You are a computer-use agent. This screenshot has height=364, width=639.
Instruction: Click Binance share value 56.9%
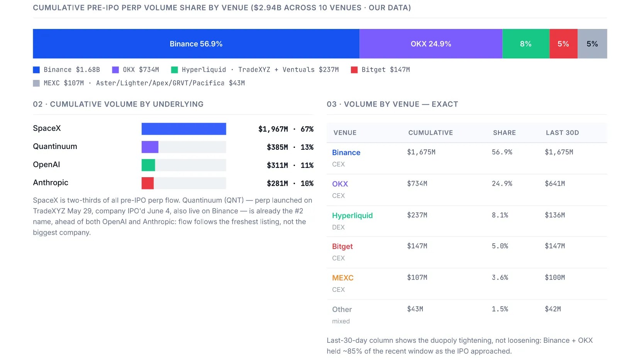[502, 152]
